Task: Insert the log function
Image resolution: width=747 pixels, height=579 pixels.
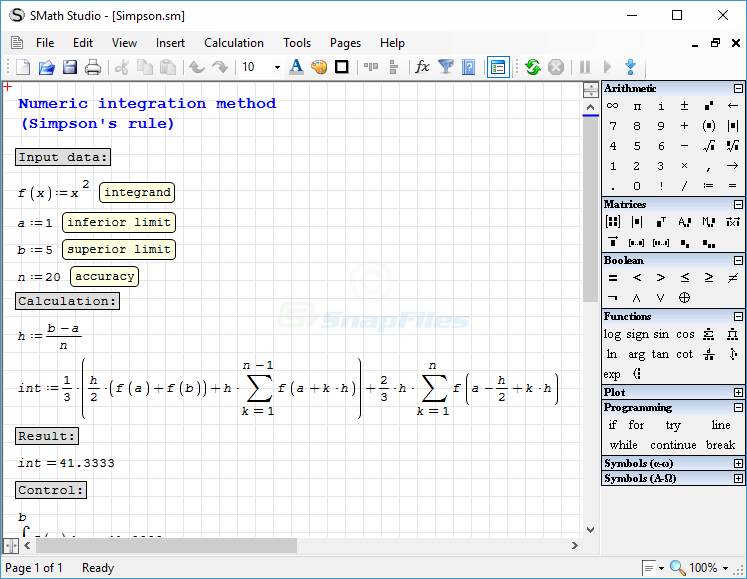Action: tap(612, 335)
